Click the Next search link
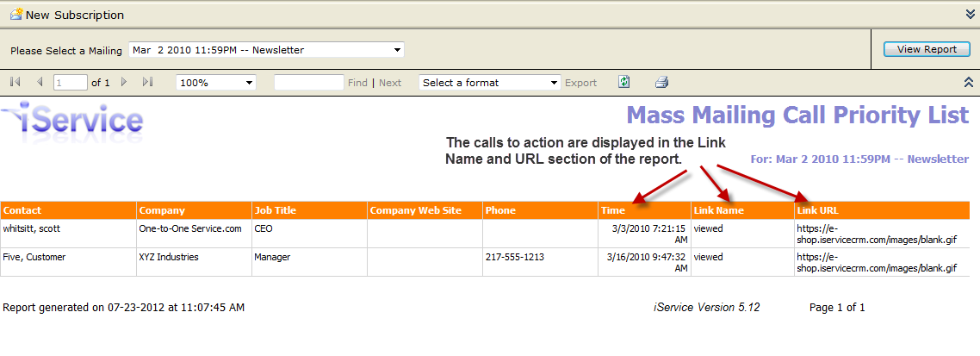980x356 pixels. point(390,83)
